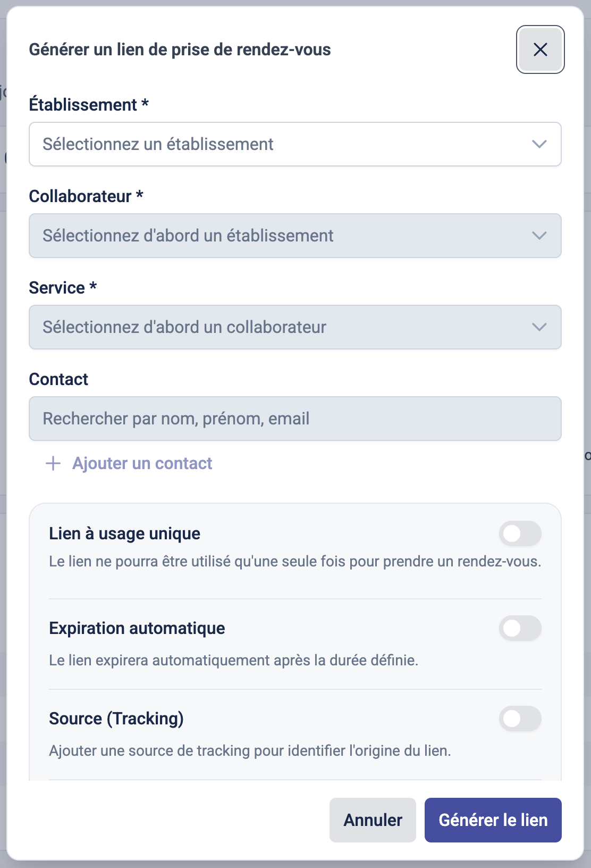Click the chevron arrow in the Collaborateur field
Screen dimensions: 591x868
539,236
